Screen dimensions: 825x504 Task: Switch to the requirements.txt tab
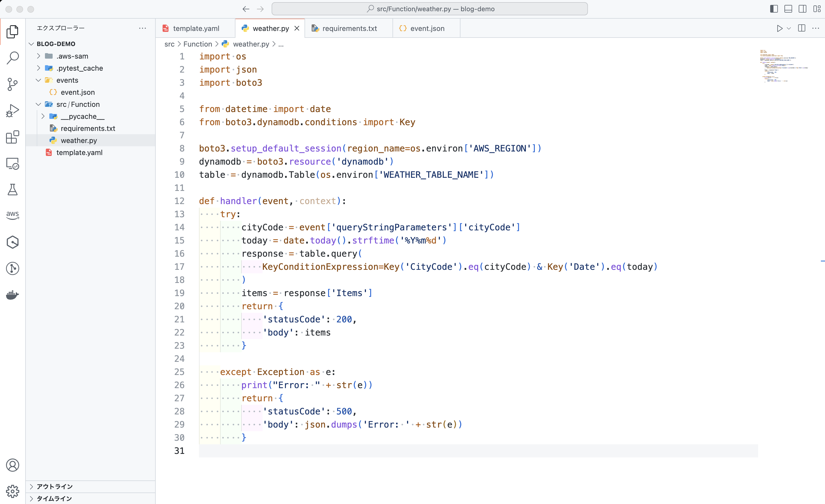tap(349, 28)
